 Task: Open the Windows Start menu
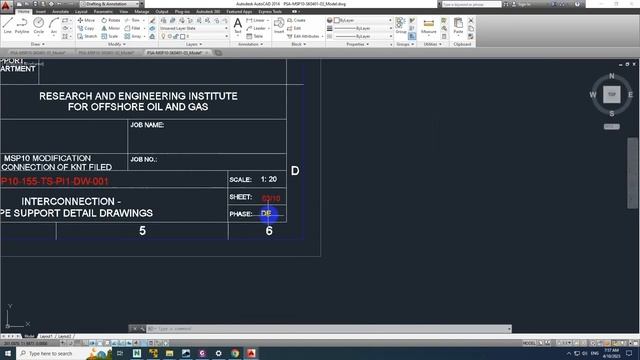point(7,353)
